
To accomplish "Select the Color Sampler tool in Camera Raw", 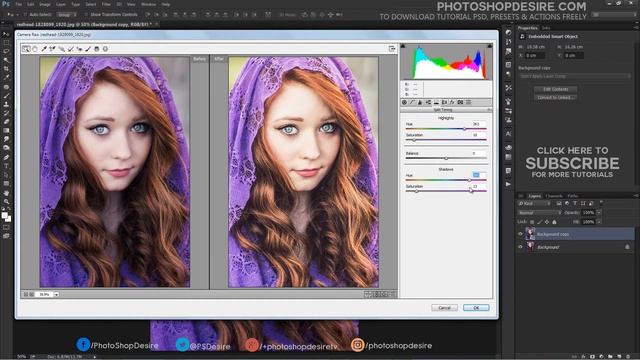I will tap(52, 49).
